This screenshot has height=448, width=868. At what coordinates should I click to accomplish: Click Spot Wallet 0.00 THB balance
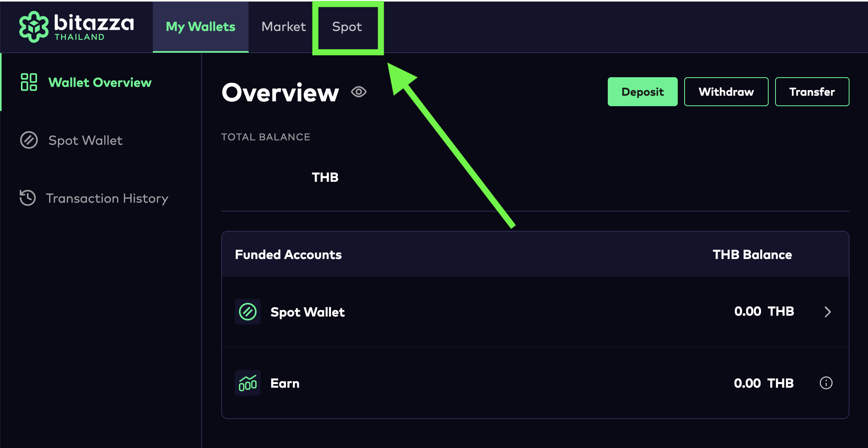[x=764, y=311]
